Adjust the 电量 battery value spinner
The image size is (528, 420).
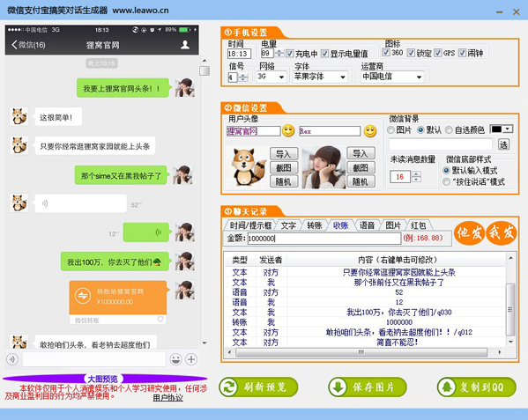point(279,53)
